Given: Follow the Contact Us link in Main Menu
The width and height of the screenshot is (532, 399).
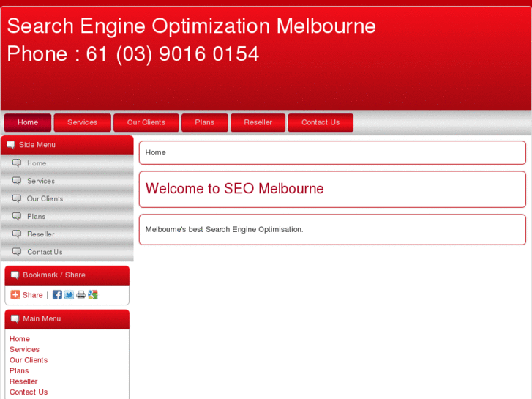Looking at the screenshot, I should pyautogui.click(x=29, y=392).
